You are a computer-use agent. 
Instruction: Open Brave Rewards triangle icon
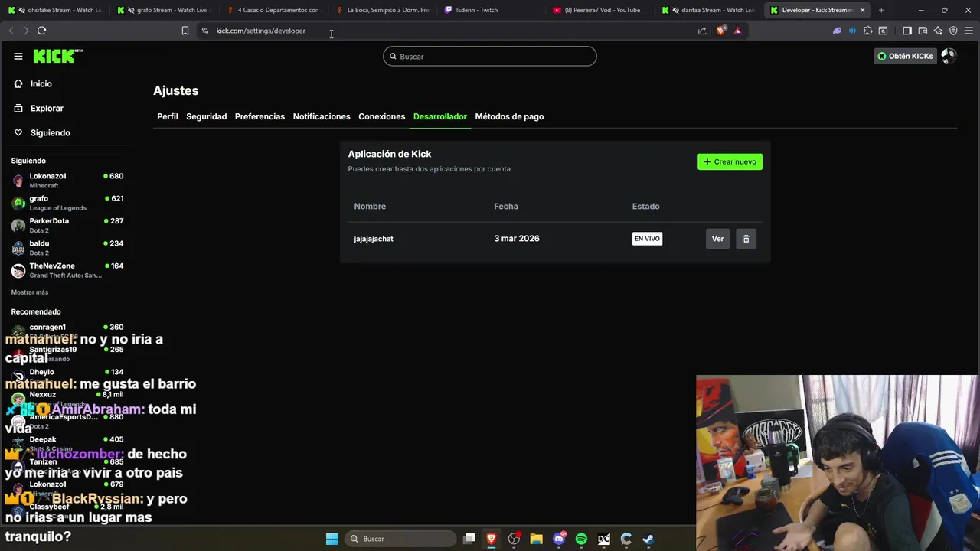[737, 31]
